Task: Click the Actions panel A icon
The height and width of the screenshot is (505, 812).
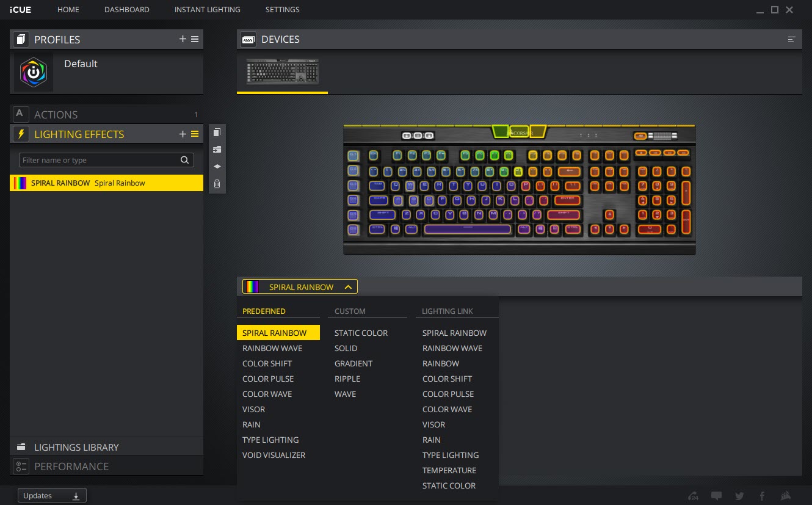Action: click(21, 114)
